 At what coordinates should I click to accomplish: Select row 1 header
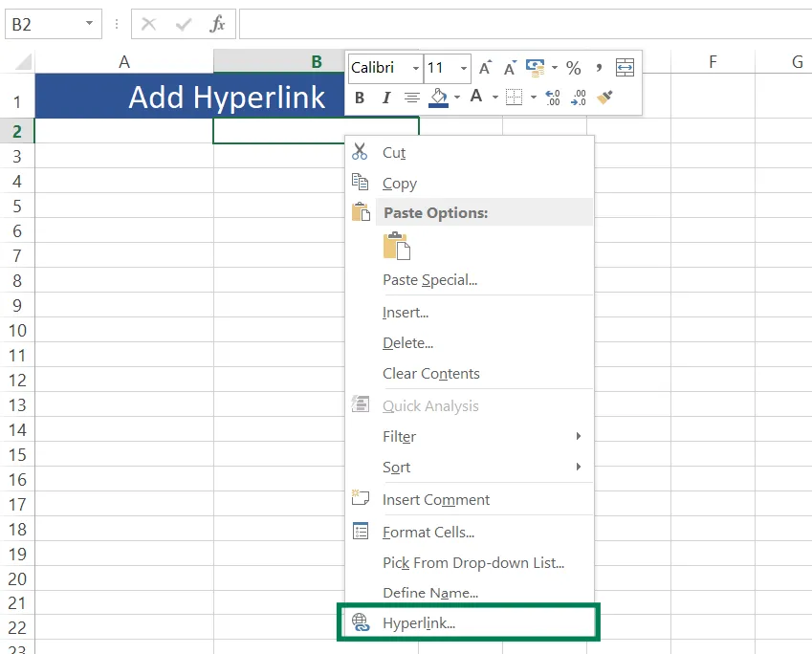[17, 97]
